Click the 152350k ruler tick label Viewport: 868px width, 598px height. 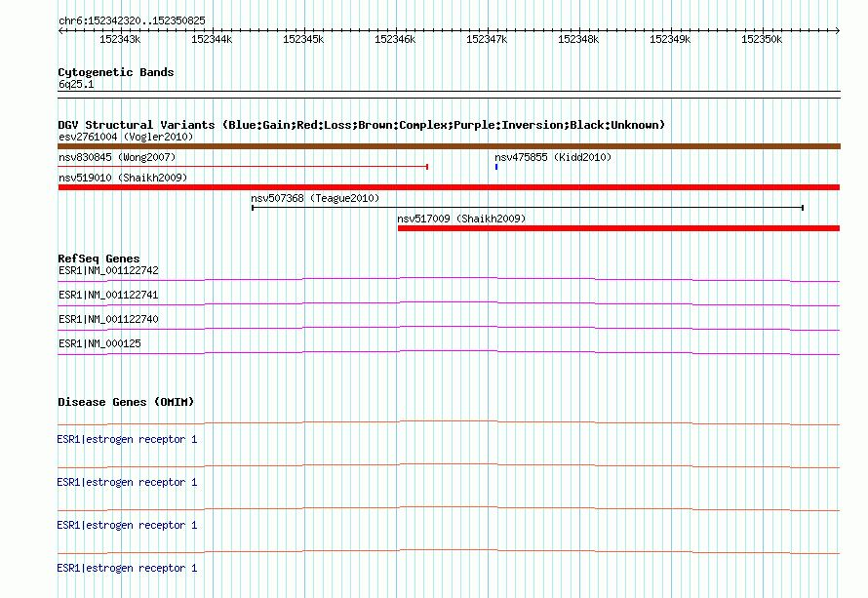pos(762,39)
